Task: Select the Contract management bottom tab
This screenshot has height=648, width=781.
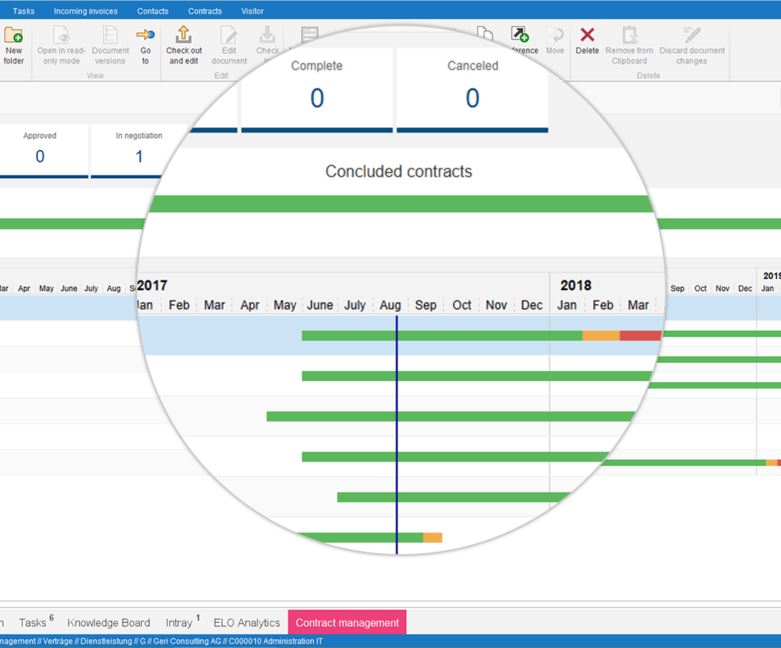Action: [347, 623]
